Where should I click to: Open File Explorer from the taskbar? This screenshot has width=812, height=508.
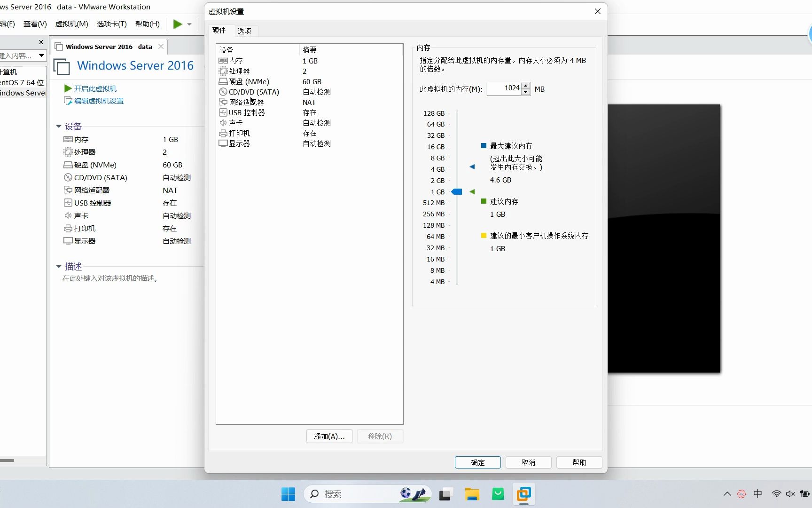[472, 494]
